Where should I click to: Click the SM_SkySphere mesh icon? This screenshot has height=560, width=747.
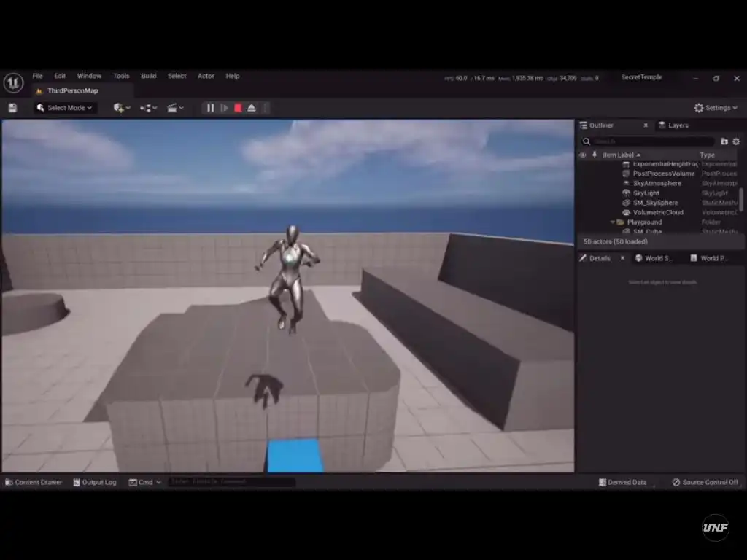coord(626,203)
